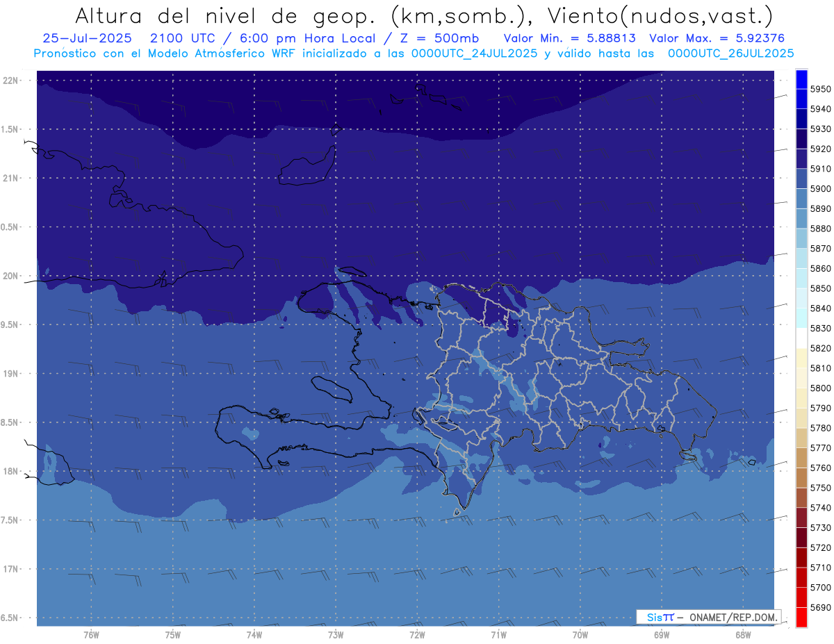Click Gonâve island west of Hispaniola

[x=332, y=387]
